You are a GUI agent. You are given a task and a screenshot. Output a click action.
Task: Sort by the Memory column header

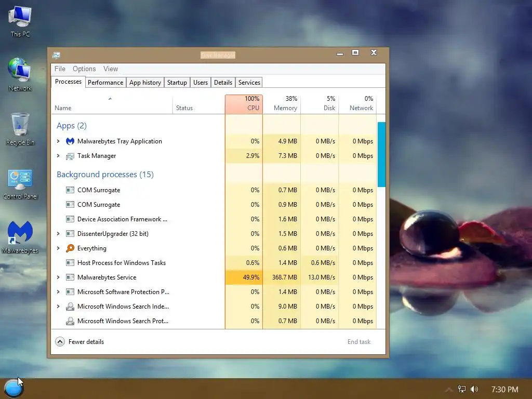(x=282, y=104)
